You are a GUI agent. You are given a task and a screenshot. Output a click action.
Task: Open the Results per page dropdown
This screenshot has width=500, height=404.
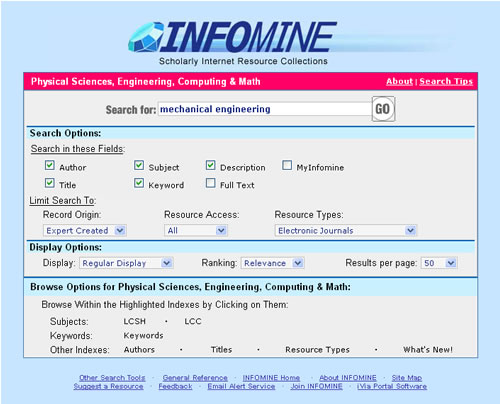(439, 263)
